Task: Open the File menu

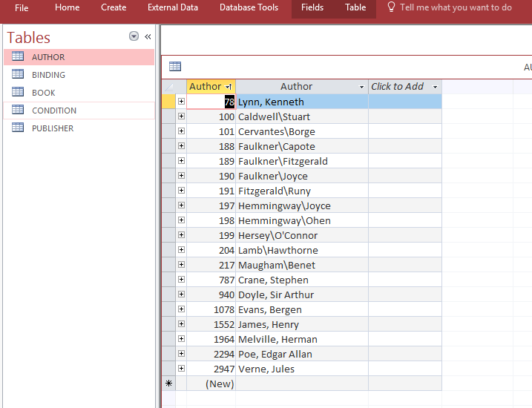Action: (22, 7)
